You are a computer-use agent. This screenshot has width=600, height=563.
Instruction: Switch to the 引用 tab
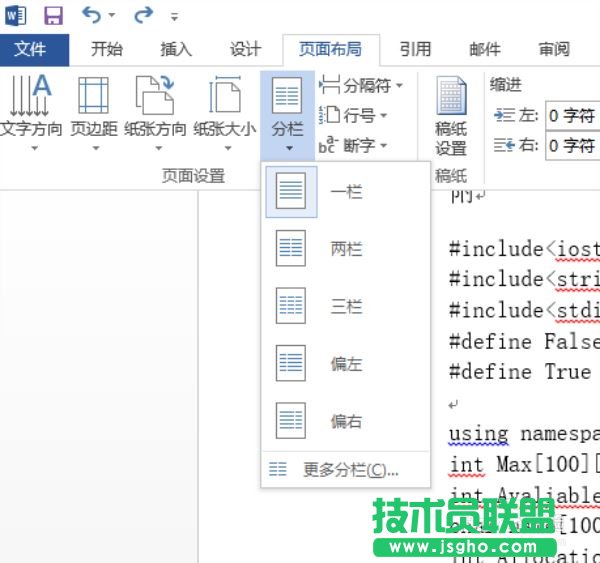point(416,49)
